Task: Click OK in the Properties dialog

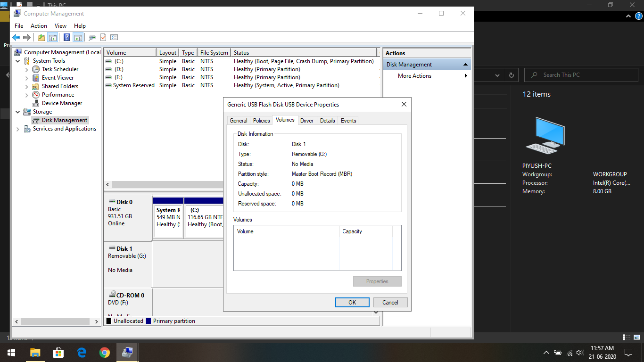Action: tap(352, 303)
